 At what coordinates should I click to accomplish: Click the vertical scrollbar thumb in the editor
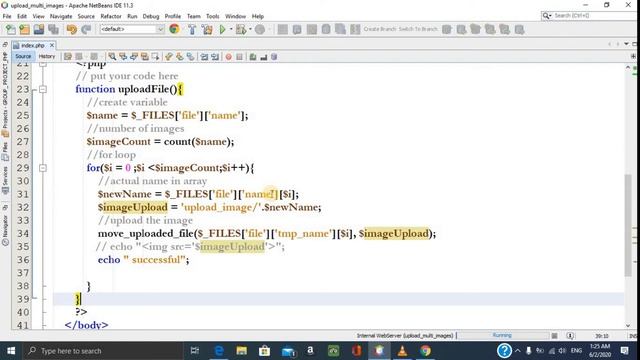(628, 225)
